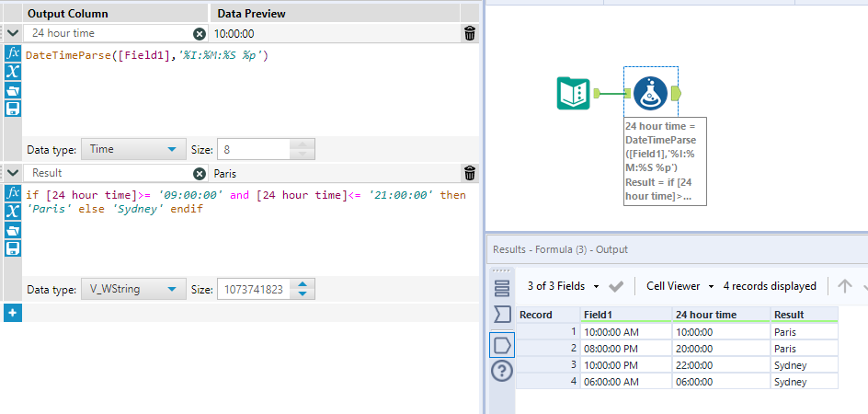Select Paris result in record 1
The width and height of the screenshot is (868, 414).
[805, 332]
